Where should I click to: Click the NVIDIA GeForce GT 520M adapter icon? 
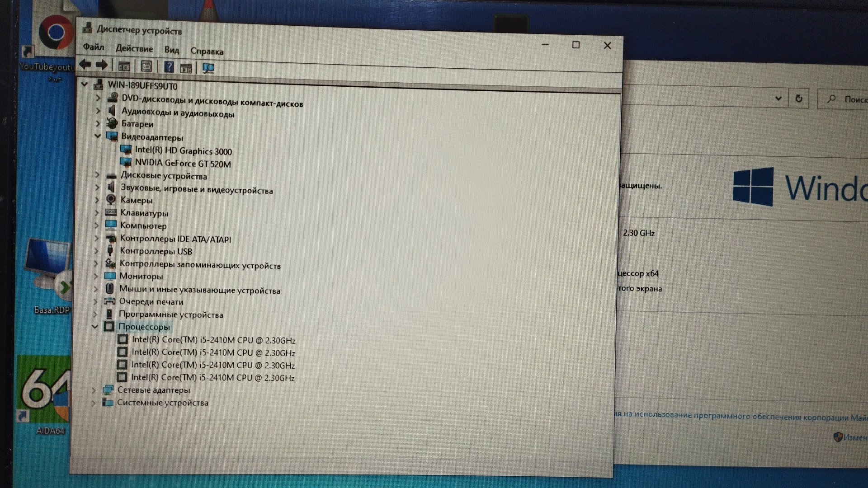[126, 162]
